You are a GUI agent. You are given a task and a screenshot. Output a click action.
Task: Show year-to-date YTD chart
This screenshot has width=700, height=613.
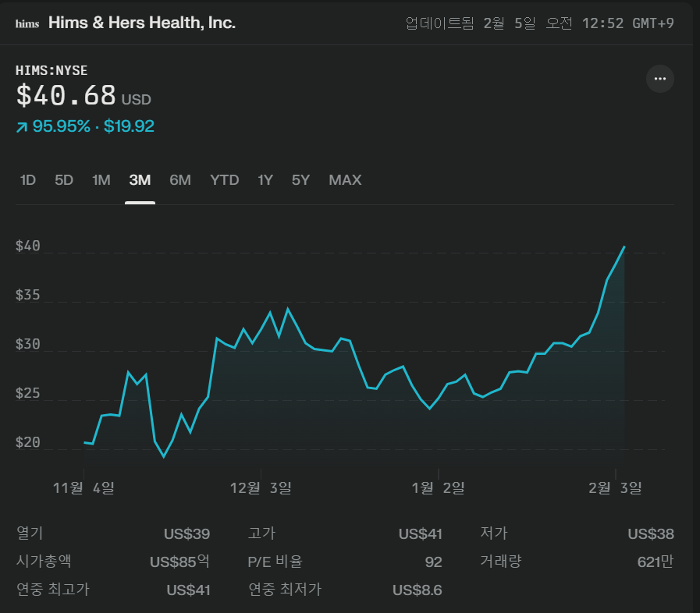[225, 180]
